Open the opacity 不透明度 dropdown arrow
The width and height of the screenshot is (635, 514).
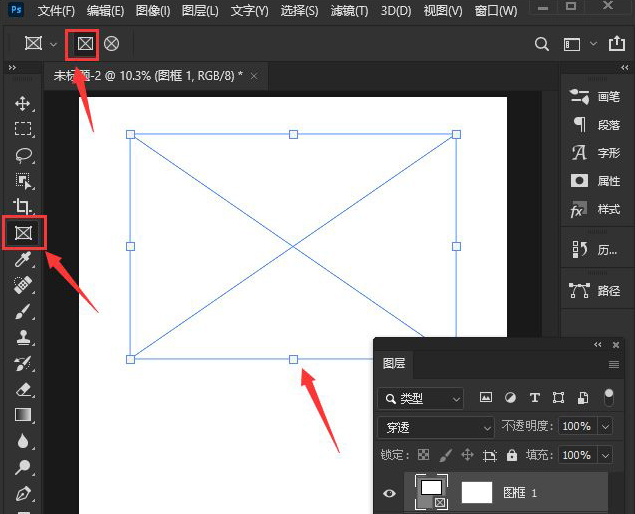pyautogui.click(x=605, y=427)
